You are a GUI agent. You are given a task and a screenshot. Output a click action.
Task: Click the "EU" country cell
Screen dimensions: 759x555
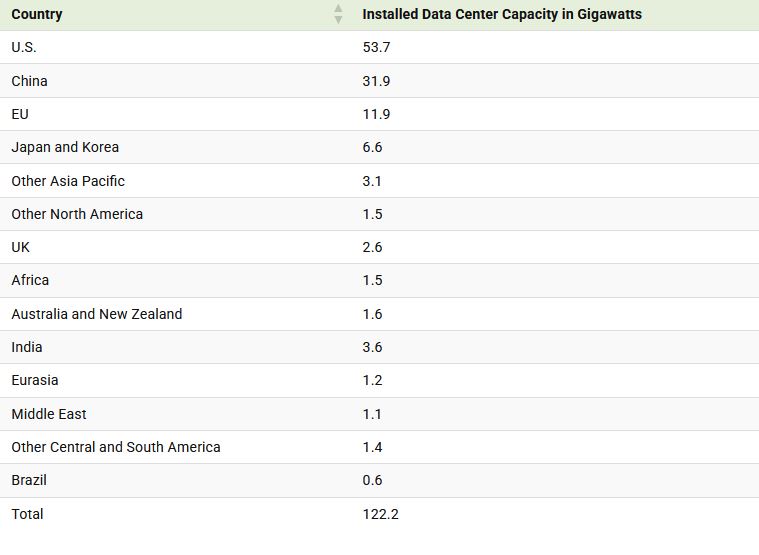(20, 114)
